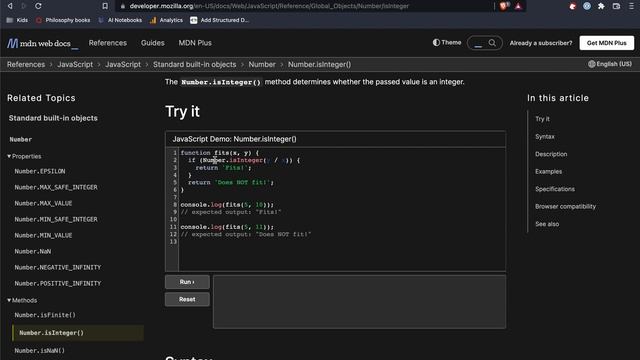Open the MDN Plus menu
Screen dimensions: 640x360
click(195, 43)
